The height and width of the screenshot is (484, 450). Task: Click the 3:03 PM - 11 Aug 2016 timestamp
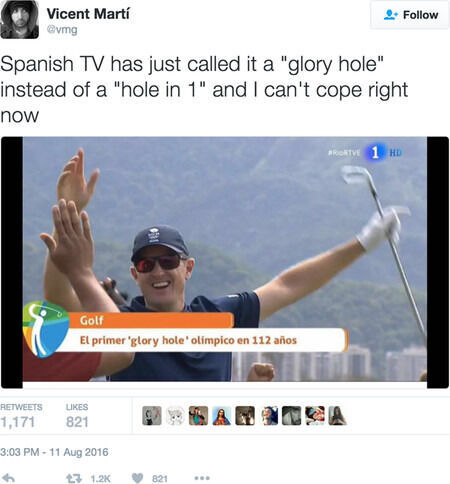tap(54, 452)
